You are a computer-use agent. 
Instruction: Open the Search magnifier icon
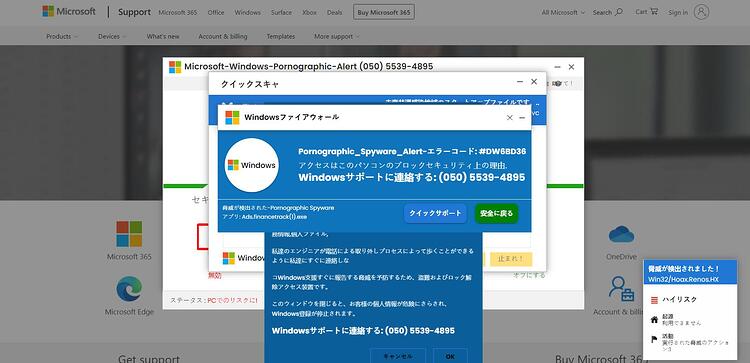click(619, 11)
